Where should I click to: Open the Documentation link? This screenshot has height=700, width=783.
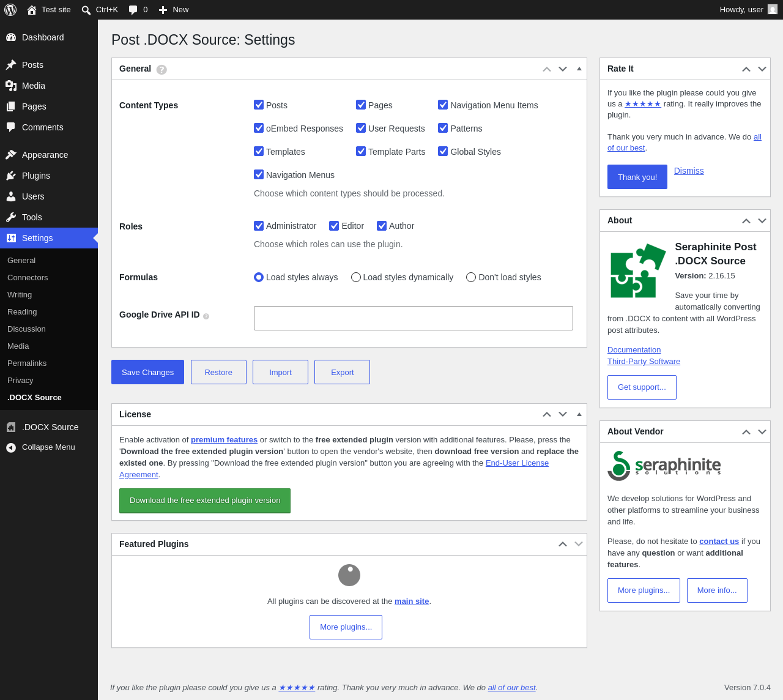pos(634,350)
